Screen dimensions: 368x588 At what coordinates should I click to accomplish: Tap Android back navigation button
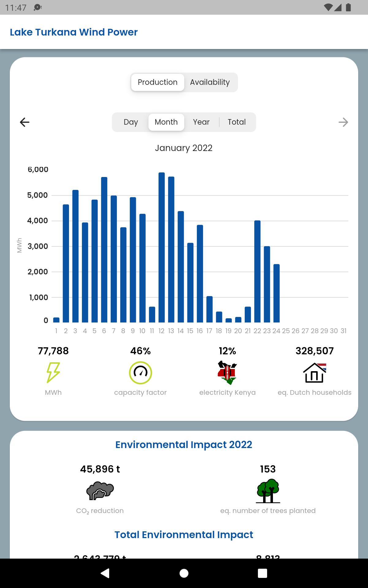click(105, 573)
